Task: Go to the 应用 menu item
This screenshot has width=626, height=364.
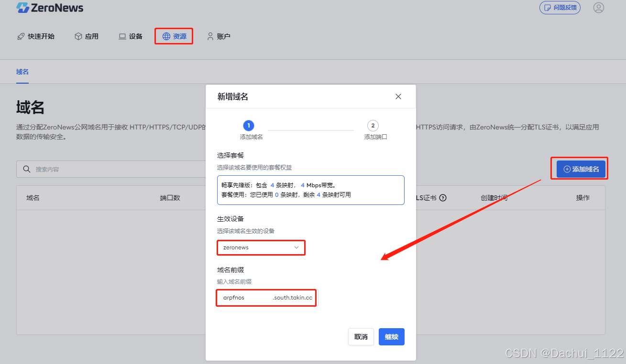Action: 87,36
